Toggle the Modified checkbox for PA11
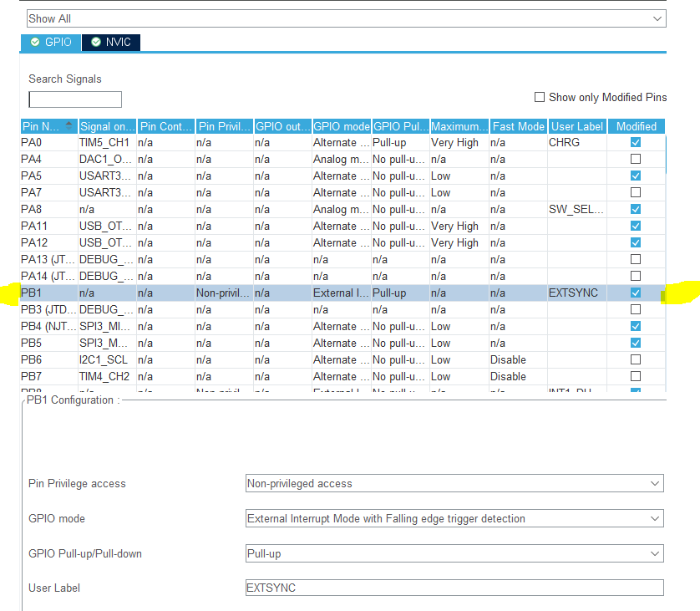The height and width of the screenshot is (611, 700). click(636, 226)
